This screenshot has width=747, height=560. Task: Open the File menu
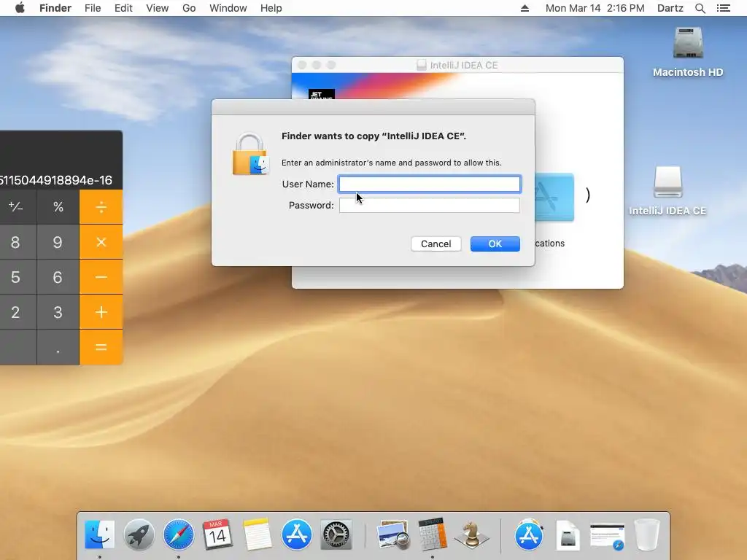click(93, 8)
